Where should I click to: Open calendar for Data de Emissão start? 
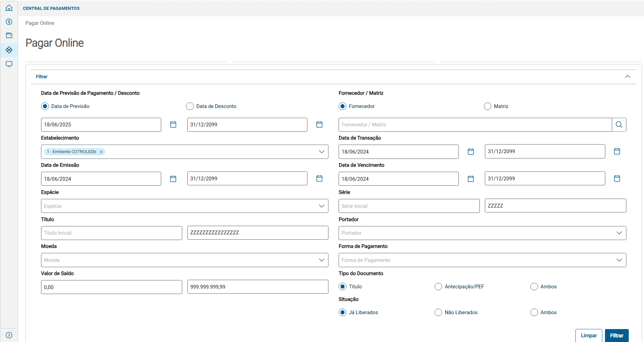pos(173,179)
